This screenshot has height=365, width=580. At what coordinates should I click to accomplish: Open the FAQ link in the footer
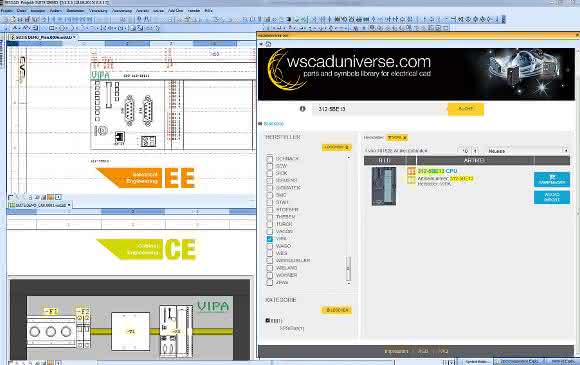click(444, 351)
